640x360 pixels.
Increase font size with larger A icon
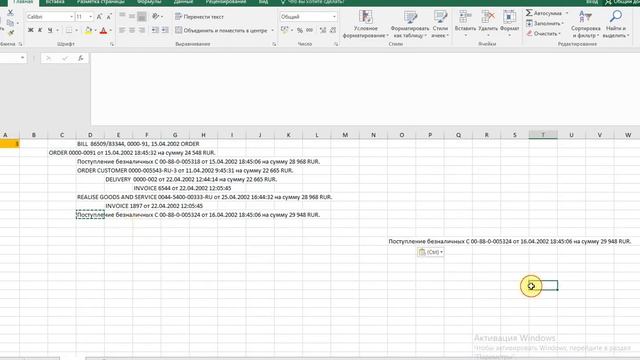(x=99, y=17)
